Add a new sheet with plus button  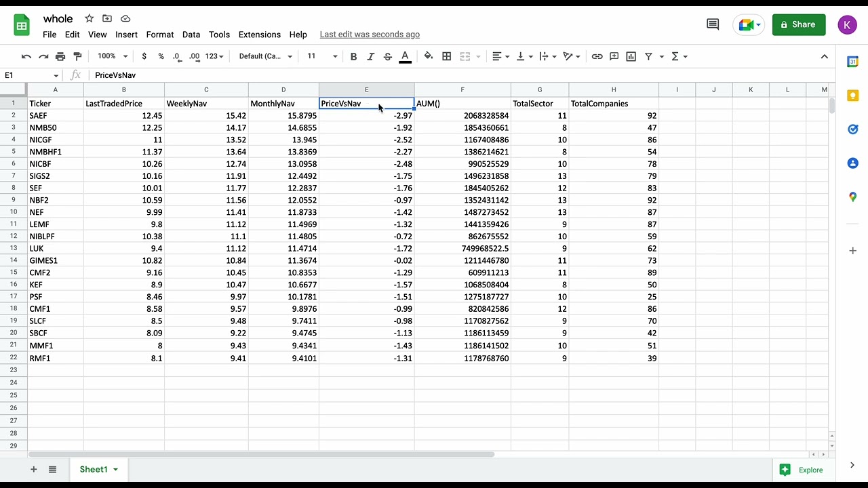tap(33, 470)
